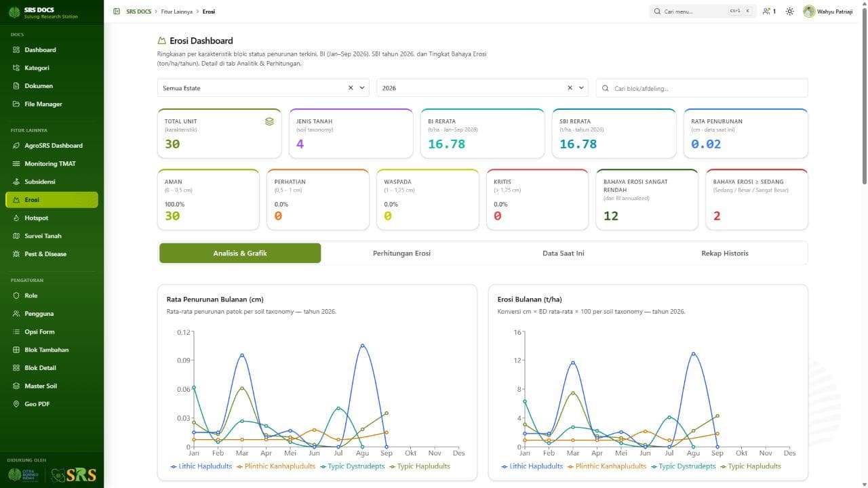Screen dimensions: 868x488
Task: Click the layers icon on Total Unit card
Action: (269, 121)
